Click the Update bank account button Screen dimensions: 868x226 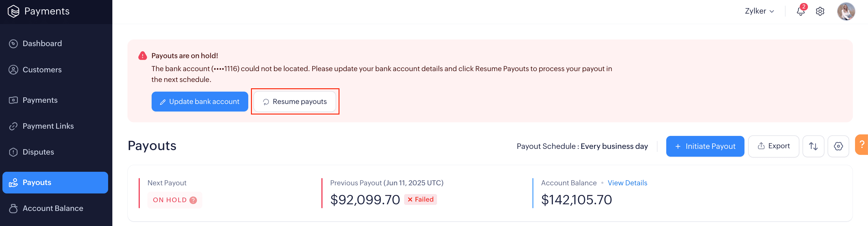199,102
